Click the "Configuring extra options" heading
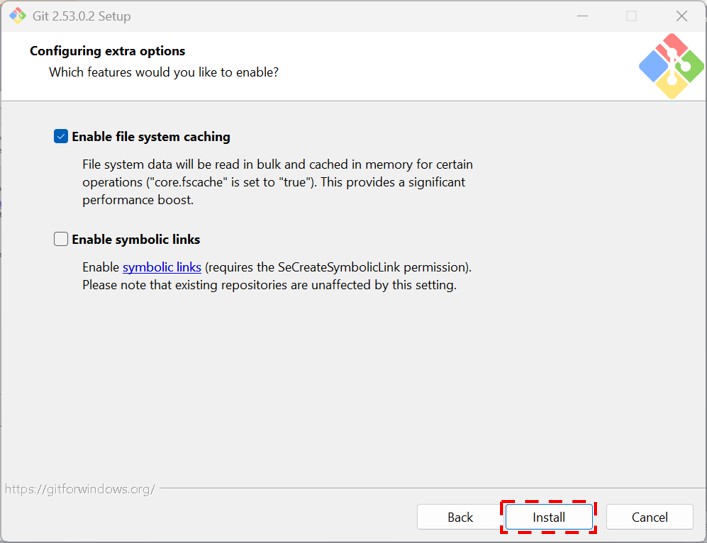The image size is (707, 543). 107,51
